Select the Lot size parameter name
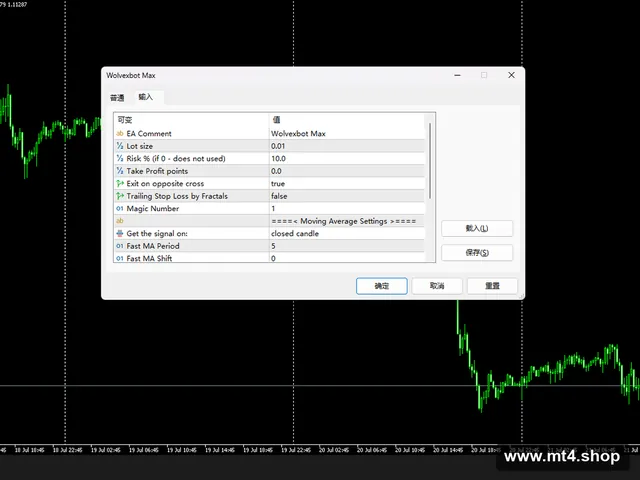 140,146
